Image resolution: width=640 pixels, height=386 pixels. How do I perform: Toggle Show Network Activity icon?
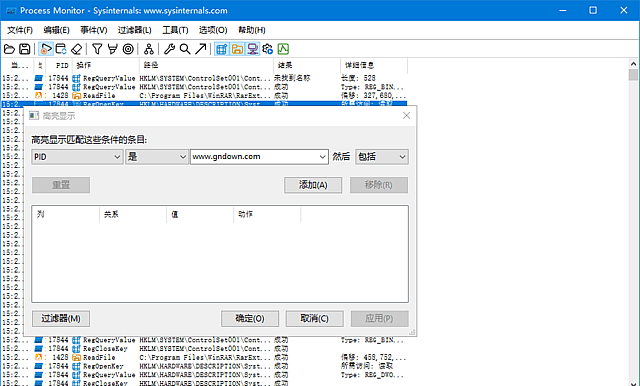pyautogui.click(x=253, y=49)
